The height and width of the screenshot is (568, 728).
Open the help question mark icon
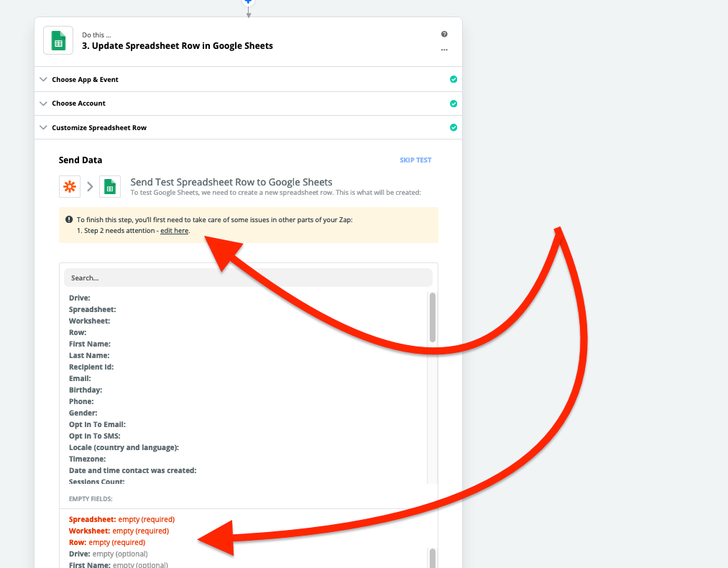pos(444,34)
